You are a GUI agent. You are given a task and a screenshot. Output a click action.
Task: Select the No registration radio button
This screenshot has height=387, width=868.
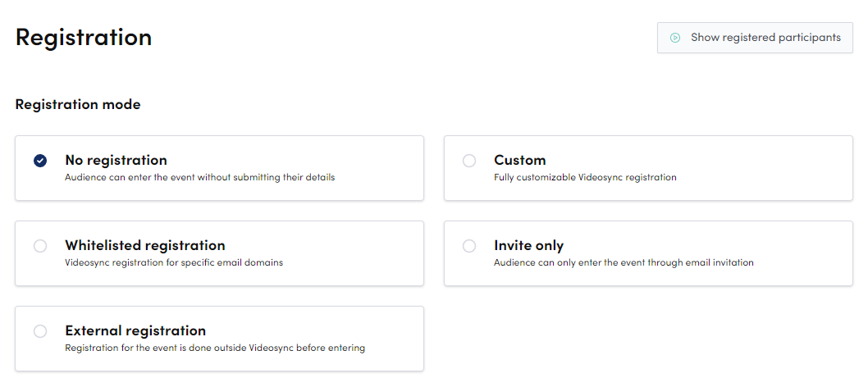(40, 161)
